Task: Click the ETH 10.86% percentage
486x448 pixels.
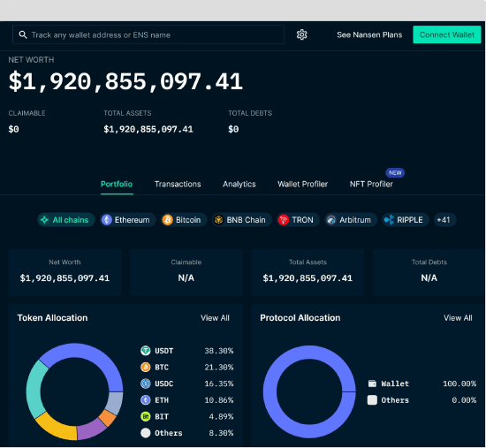Action: (219, 400)
